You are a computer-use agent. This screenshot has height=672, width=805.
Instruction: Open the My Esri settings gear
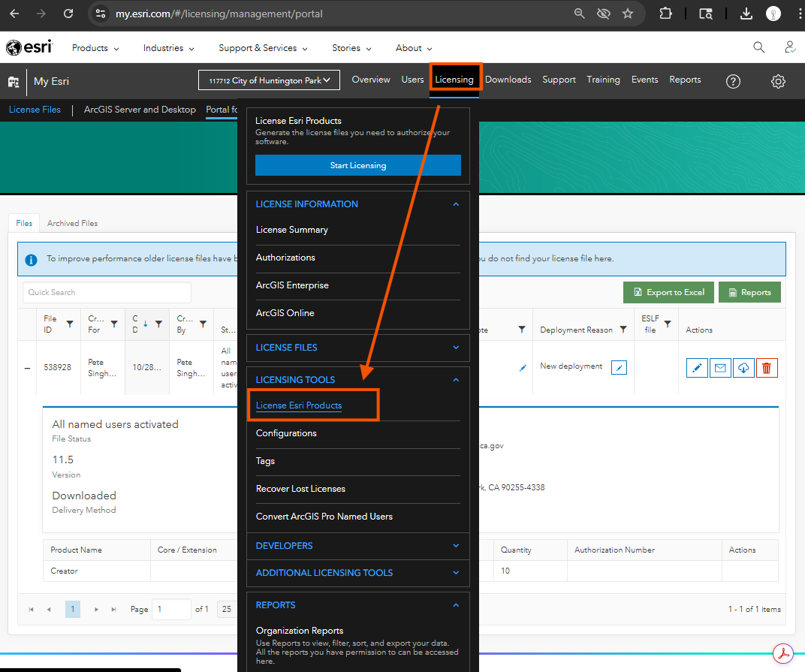point(778,82)
